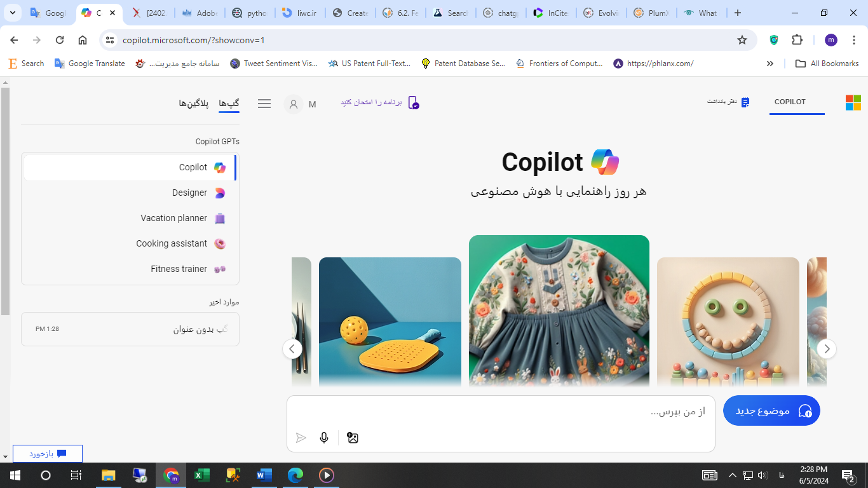Switch to the InCites browser tab
The image size is (868, 488).
click(x=552, y=13)
